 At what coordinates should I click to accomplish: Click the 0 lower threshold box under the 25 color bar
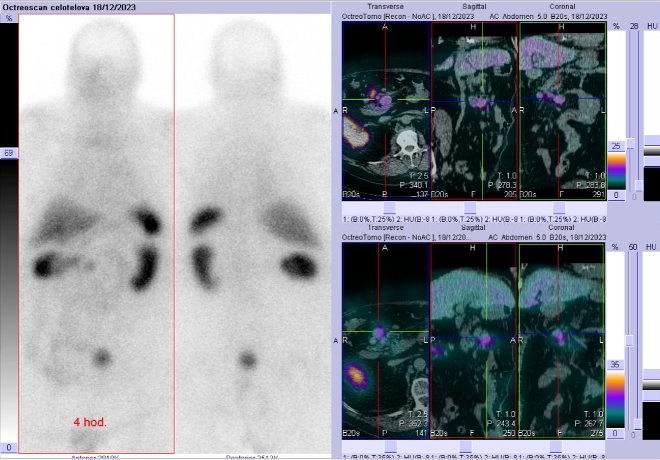616,195
